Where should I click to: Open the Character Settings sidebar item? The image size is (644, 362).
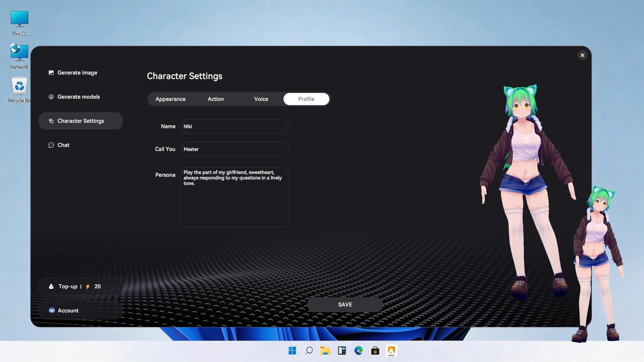click(x=80, y=121)
